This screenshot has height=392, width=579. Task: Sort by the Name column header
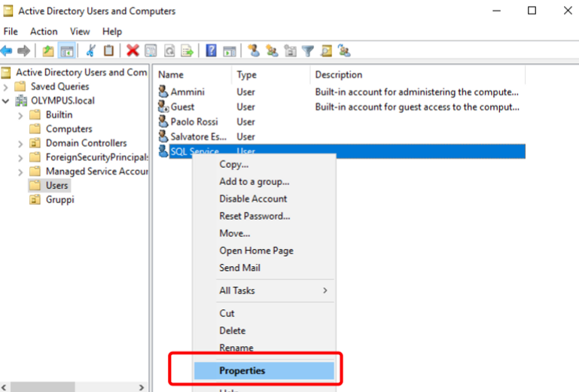pos(171,74)
